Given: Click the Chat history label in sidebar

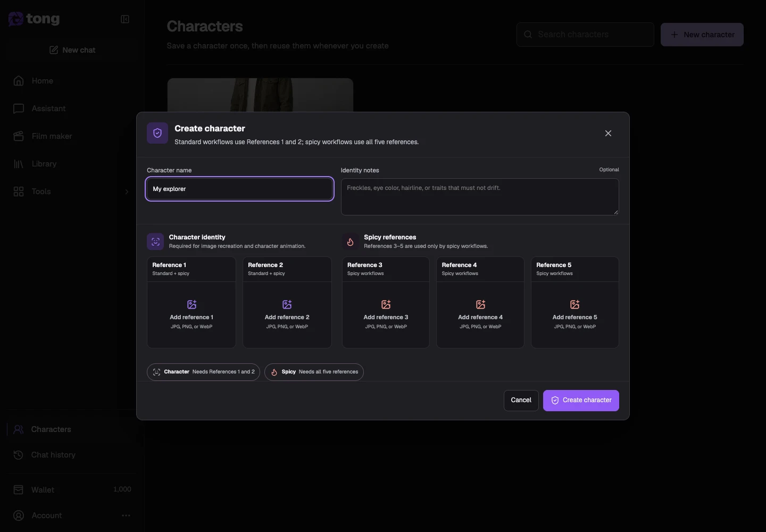Looking at the screenshot, I should [53, 455].
